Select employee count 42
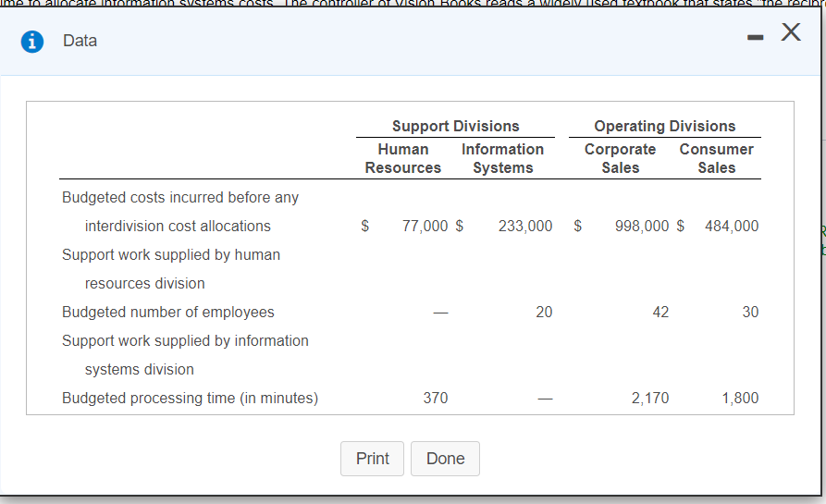The image size is (826, 504). click(660, 313)
